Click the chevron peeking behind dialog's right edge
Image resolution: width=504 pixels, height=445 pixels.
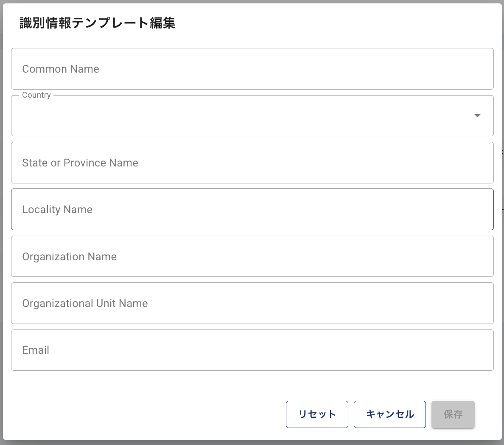point(502,152)
